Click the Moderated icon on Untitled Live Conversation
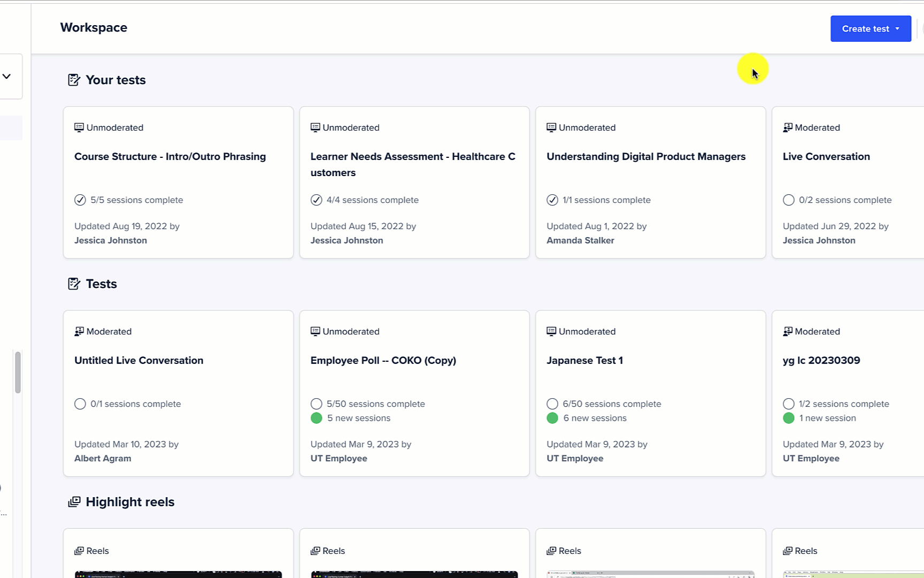This screenshot has height=578, width=924. point(79,331)
